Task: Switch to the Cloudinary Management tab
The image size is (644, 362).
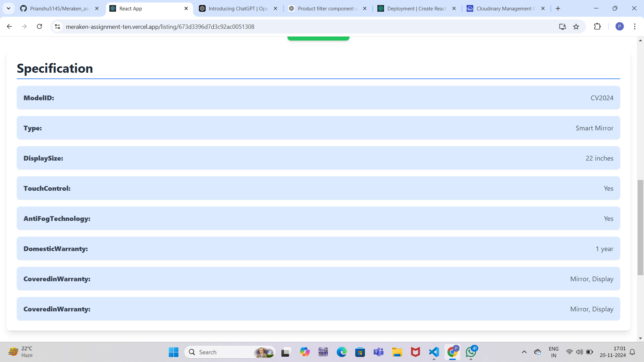Action: [505, 8]
